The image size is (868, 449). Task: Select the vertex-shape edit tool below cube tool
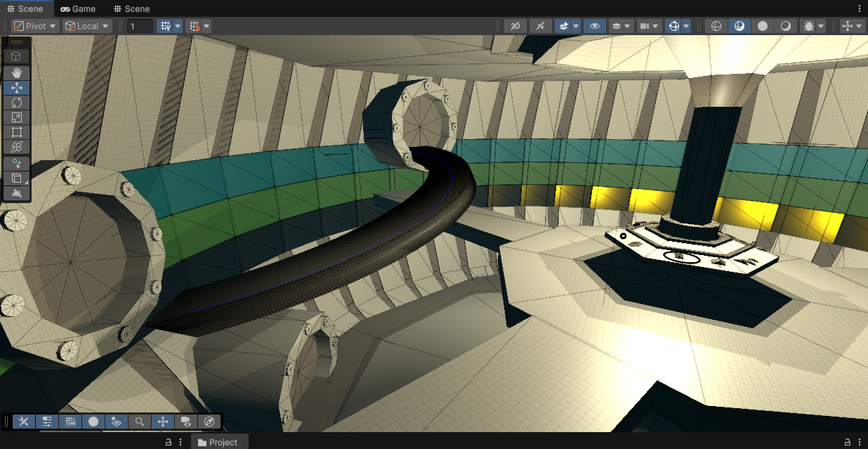tap(17, 193)
